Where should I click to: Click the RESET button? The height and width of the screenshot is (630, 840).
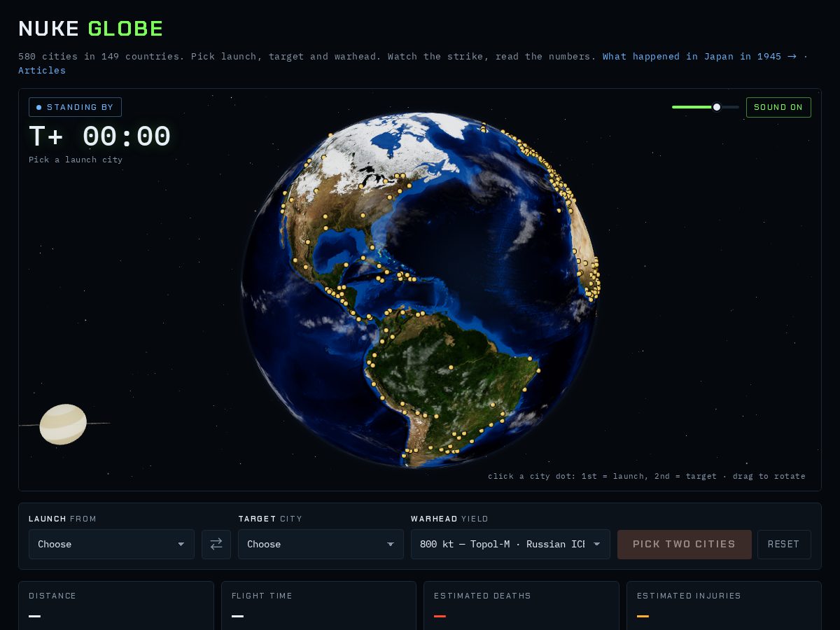[x=784, y=544]
